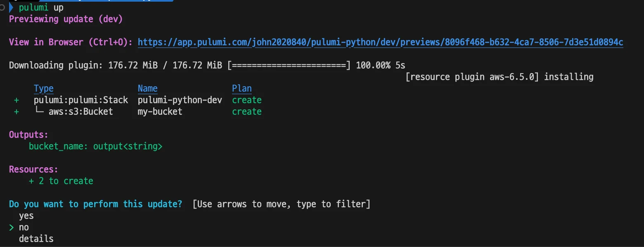This screenshot has width=644, height=247.
Task: Click the small circle at the top-left edge
Action: point(2,7)
